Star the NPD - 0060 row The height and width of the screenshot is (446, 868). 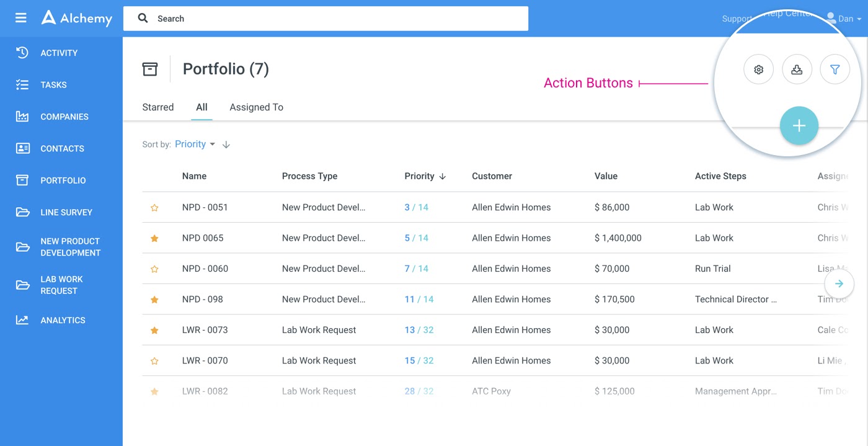click(154, 269)
